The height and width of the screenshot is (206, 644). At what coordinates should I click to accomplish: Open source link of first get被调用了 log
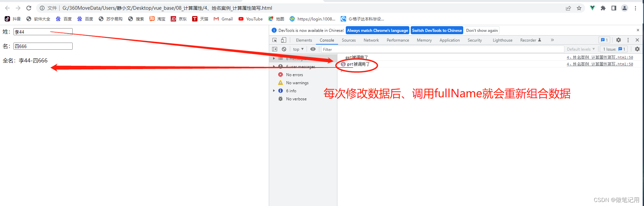tap(599, 57)
